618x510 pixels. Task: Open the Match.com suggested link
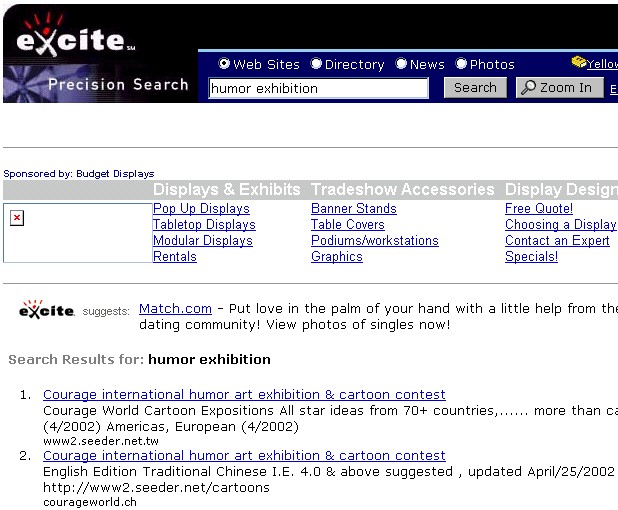pyautogui.click(x=175, y=309)
